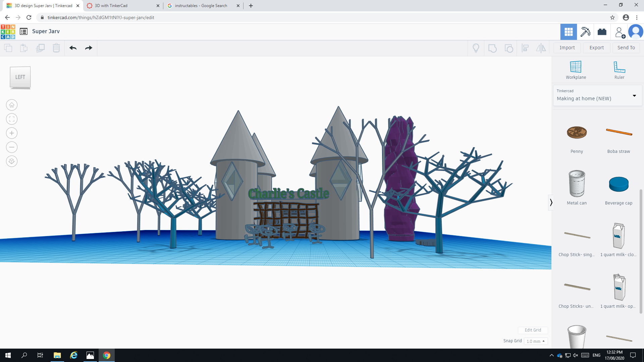Screen dimensions: 644x362
Task: Zoom out with the minus button
Action: pyautogui.click(x=12, y=147)
